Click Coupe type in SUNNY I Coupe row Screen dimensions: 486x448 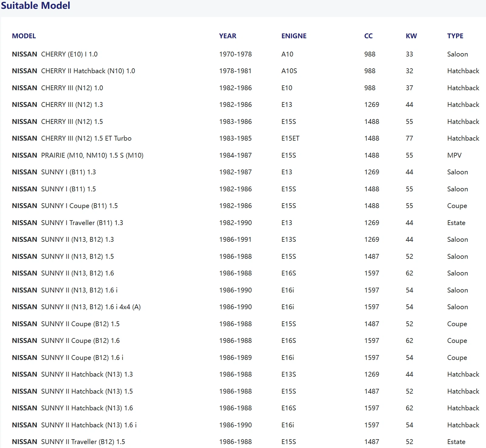(457, 206)
